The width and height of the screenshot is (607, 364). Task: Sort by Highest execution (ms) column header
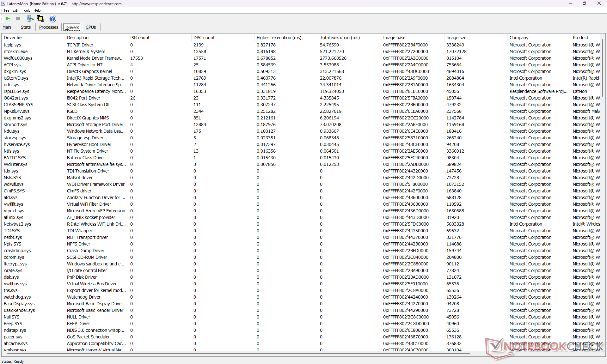point(279,38)
